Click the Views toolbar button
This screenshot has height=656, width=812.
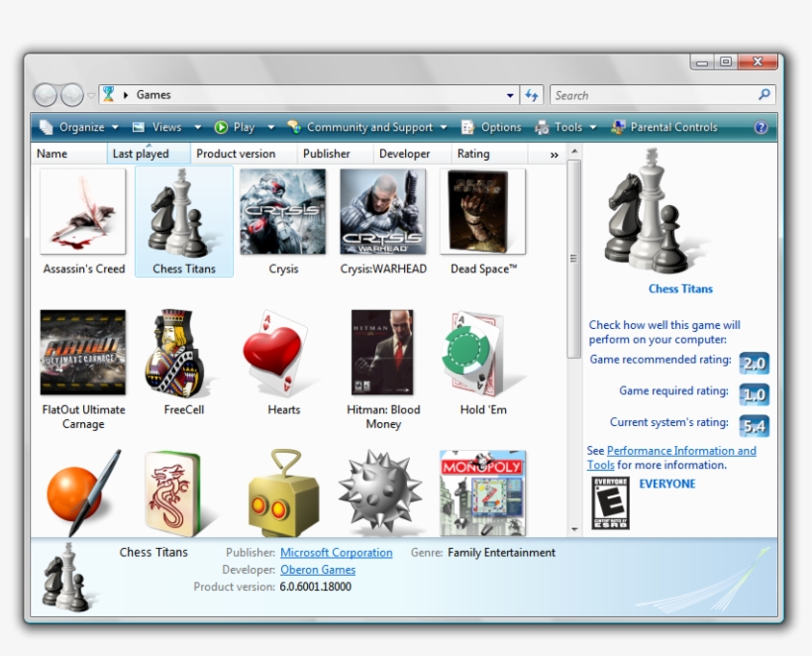click(x=157, y=128)
